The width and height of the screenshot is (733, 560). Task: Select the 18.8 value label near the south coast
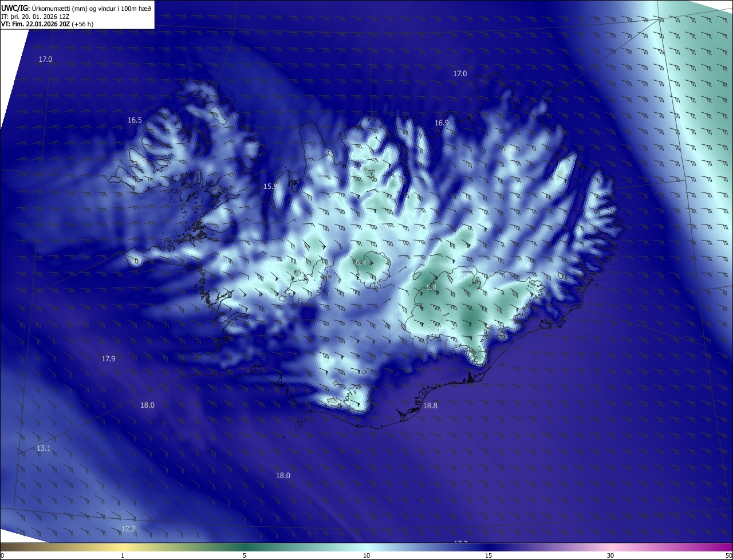pyautogui.click(x=430, y=406)
